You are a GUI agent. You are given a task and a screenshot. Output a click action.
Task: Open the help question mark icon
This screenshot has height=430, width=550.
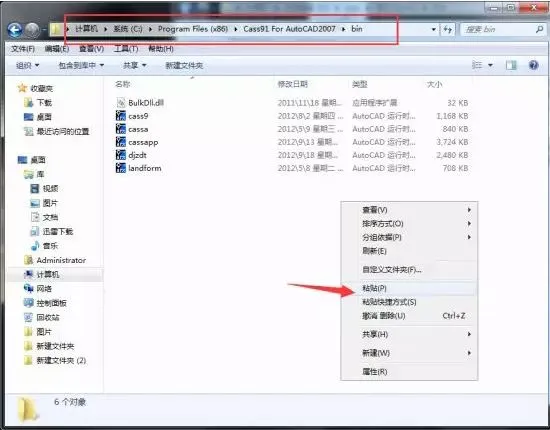pos(533,65)
